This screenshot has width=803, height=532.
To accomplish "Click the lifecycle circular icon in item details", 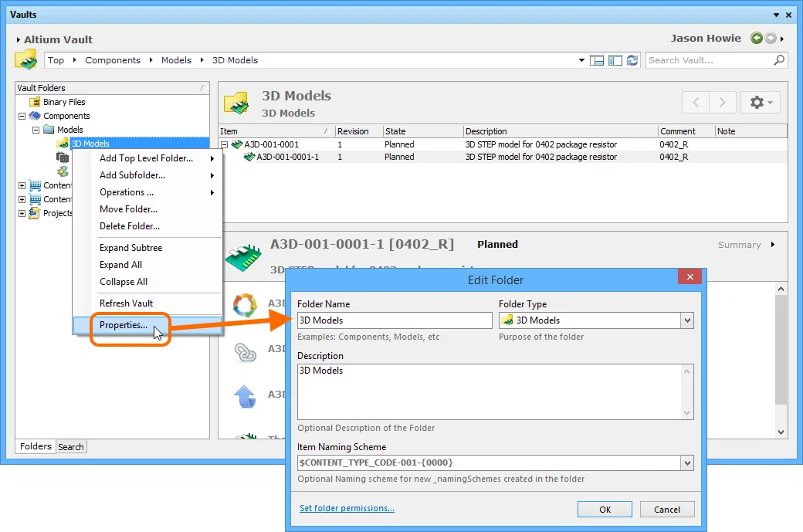I will [x=246, y=305].
